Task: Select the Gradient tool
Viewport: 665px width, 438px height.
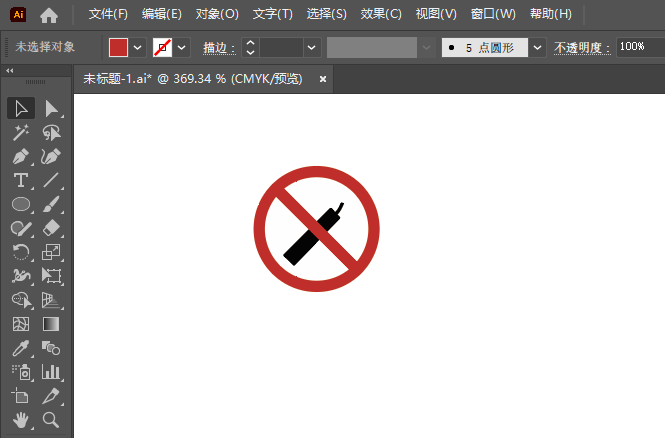Action: 51,324
